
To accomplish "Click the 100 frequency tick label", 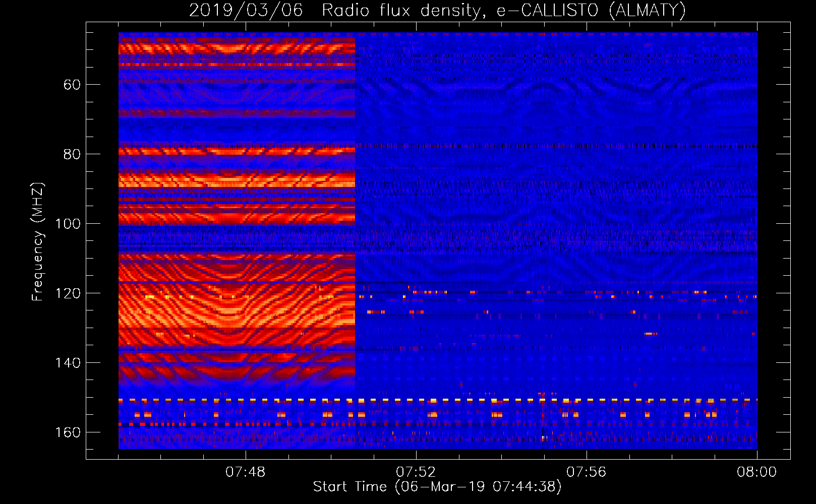I will coord(68,224).
